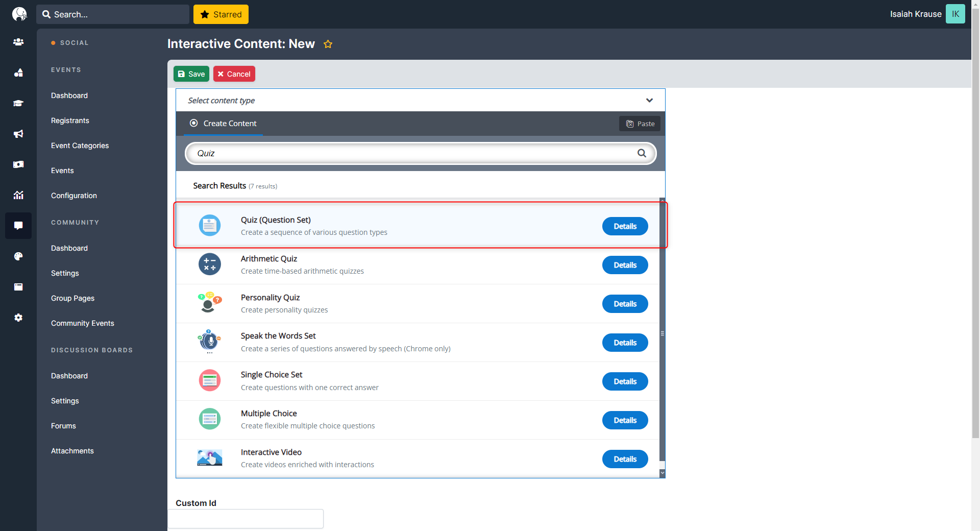980x531 pixels.
Task: Open the chat bubble sidebar icon
Action: tap(18, 226)
